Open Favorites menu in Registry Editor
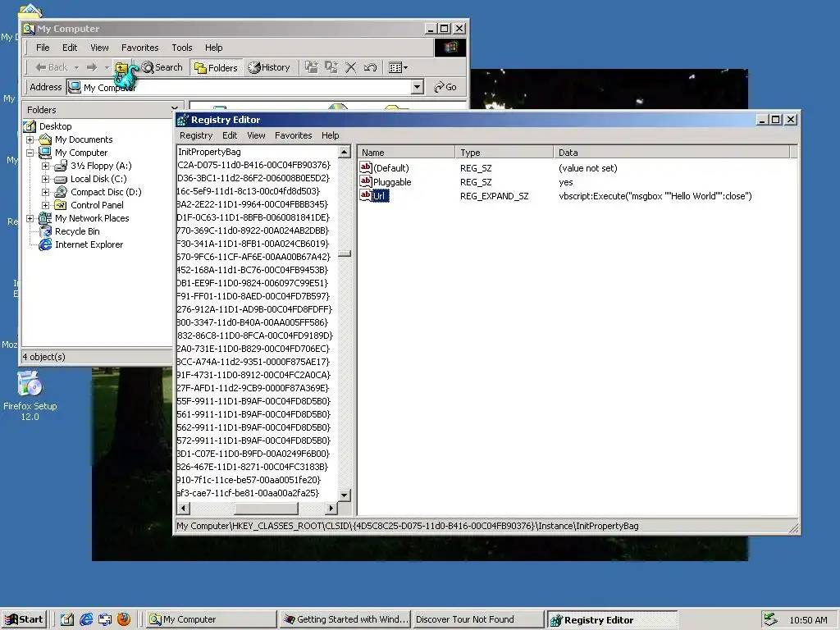 click(x=293, y=135)
